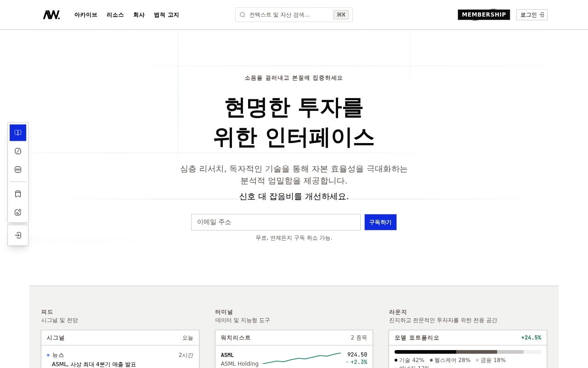This screenshot has height=368, width=588.
Task: Click the ⌘K shortcut badge
Action: point(341,15)
